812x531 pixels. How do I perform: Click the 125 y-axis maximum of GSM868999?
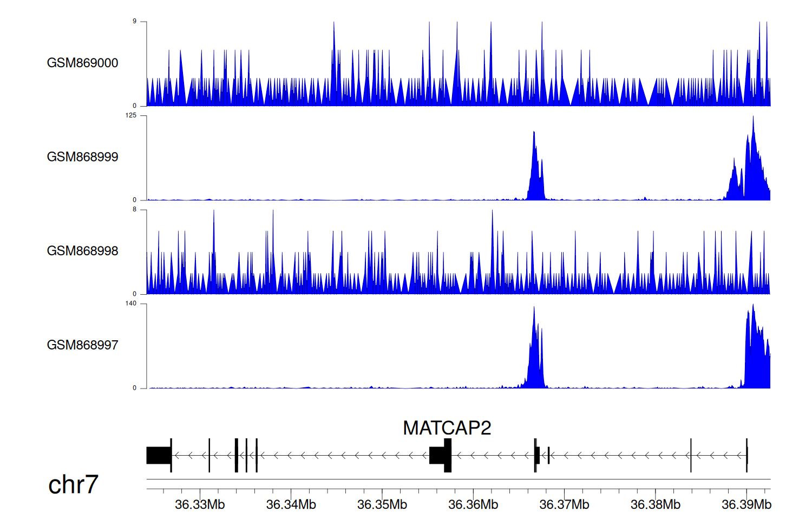pyautogui.click(x=131, y=115)
